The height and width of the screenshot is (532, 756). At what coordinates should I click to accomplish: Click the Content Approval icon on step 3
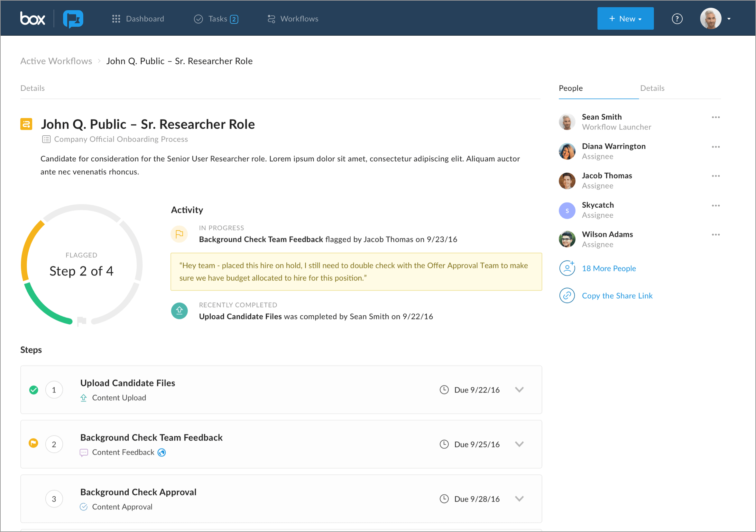pos(84,507)
